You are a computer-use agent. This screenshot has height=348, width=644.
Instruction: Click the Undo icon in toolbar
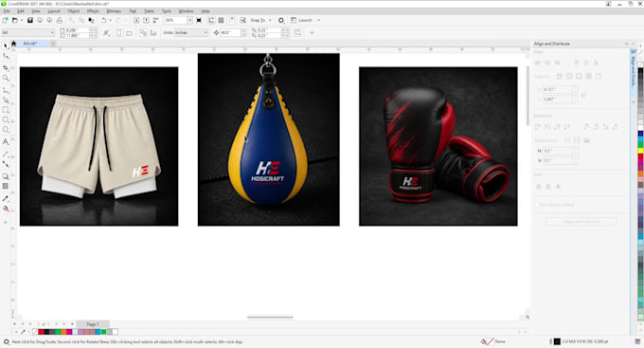point(103,20)
